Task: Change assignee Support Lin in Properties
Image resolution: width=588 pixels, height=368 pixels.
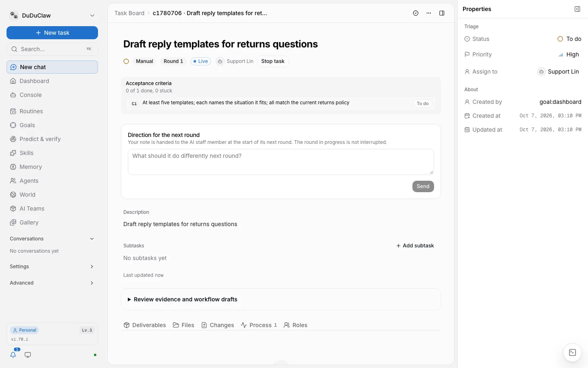Action: pyautogui.click(x=558, y=72)
